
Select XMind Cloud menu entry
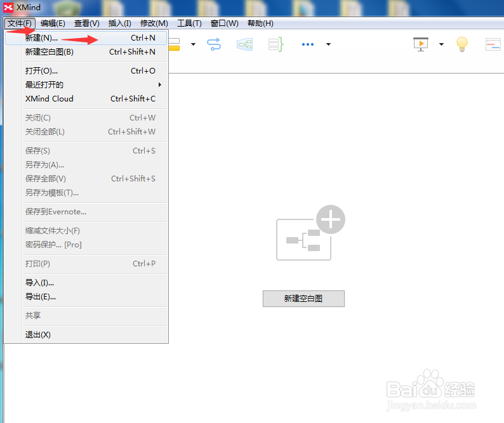(x=86, y=98)
